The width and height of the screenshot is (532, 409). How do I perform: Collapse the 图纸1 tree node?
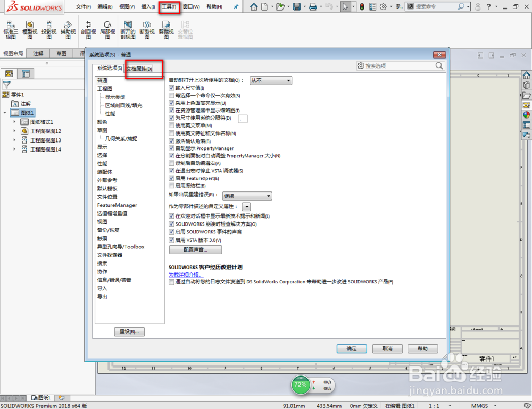[x=5, y=113]
